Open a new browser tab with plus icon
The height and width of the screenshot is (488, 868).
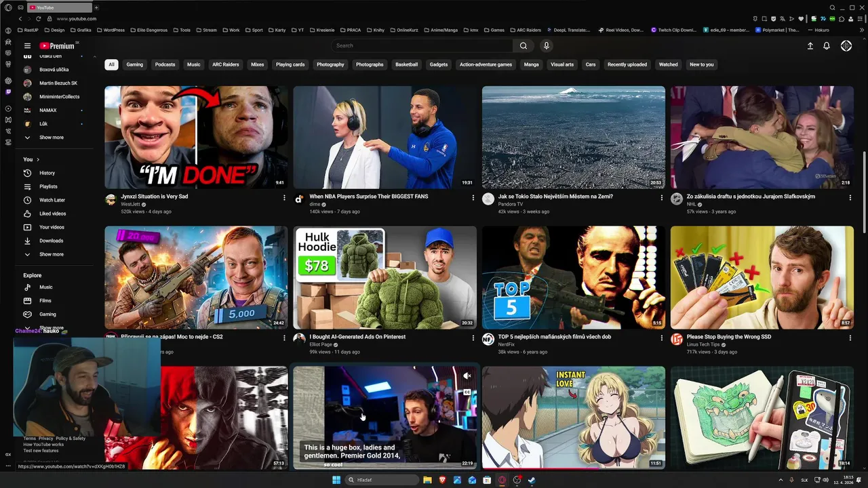[96, 7]
